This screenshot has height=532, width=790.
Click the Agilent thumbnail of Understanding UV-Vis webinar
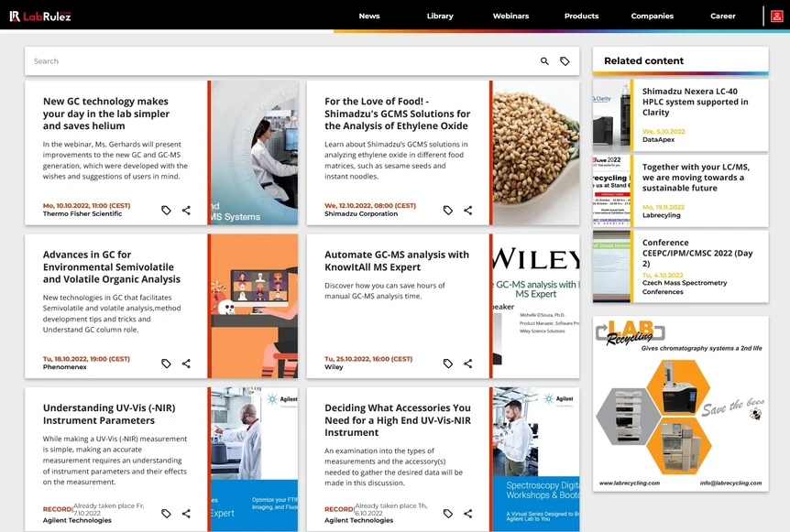coord(255,459)
